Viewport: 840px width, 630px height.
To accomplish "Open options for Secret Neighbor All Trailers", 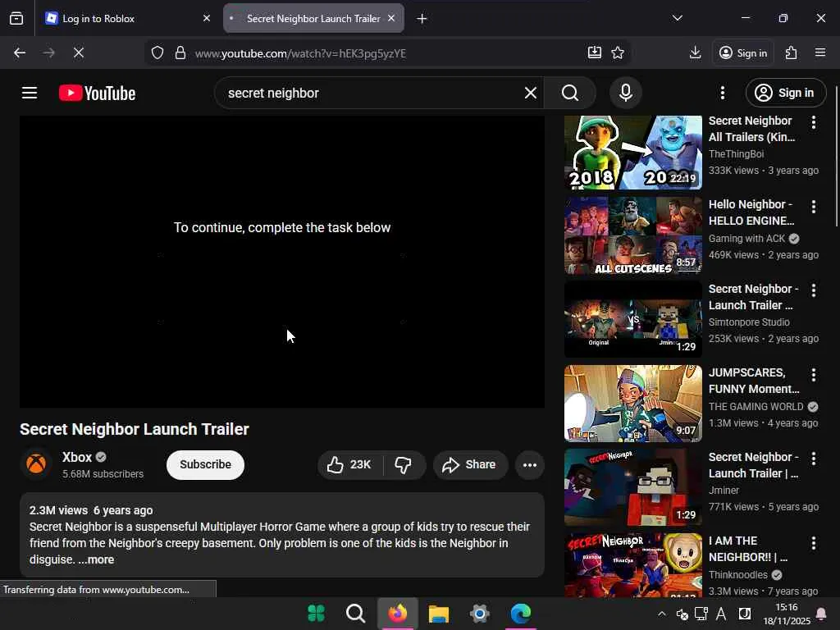I will [x=814, y=123].
